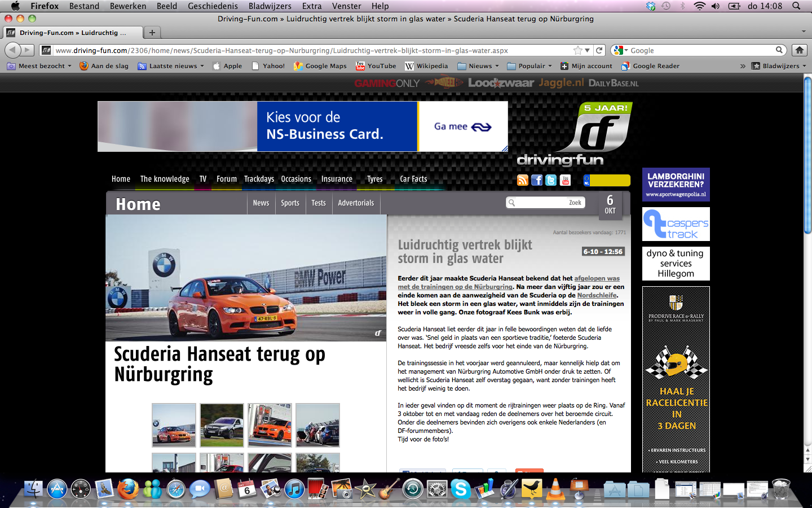
Task: Click the driving fun site logo
Action: pyautogui.click(x=575, y=134)
